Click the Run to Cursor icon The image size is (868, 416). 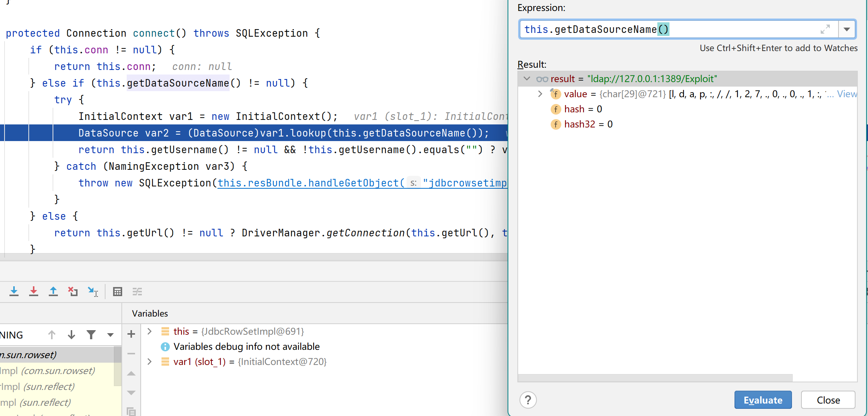[93, 292]
